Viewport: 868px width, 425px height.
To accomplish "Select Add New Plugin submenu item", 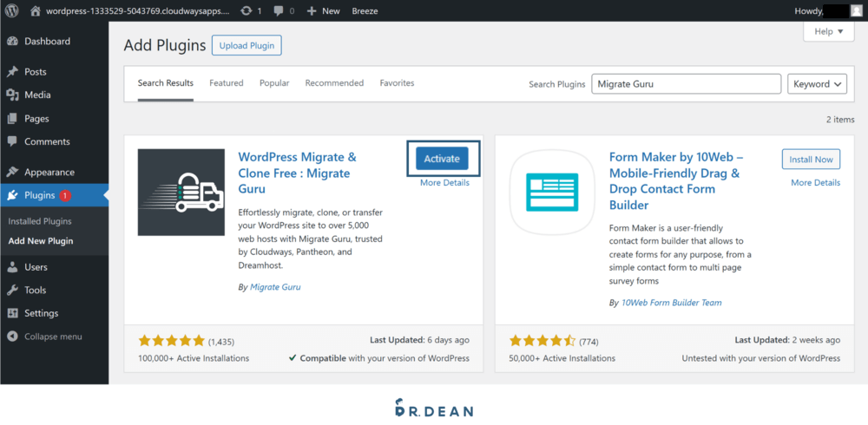I will coord(41,241).
